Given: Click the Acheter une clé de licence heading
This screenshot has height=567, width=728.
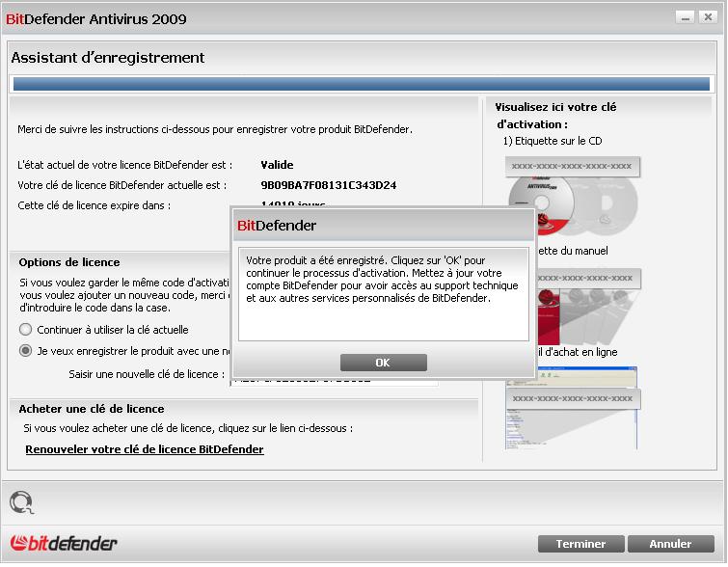Looking at the screenshot, I should (92, 409).
